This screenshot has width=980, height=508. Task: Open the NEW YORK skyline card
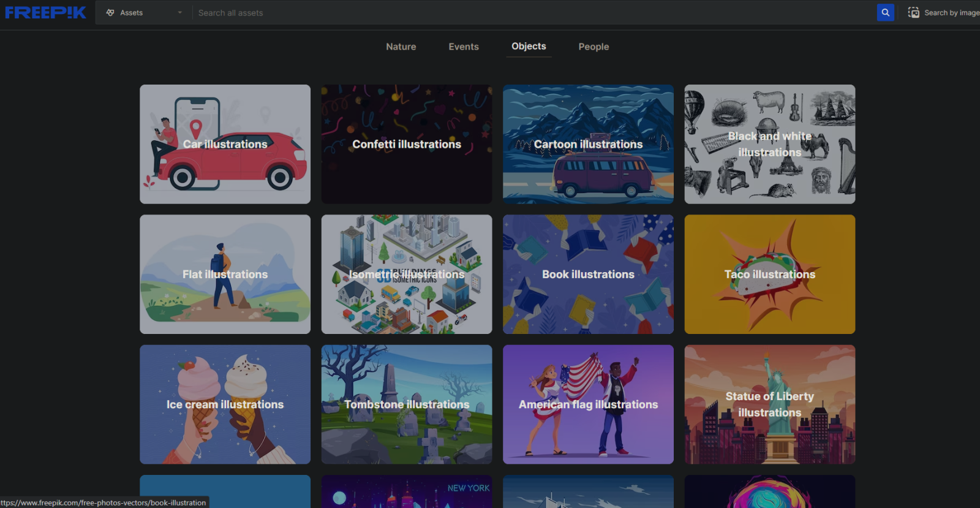point(407,491)
